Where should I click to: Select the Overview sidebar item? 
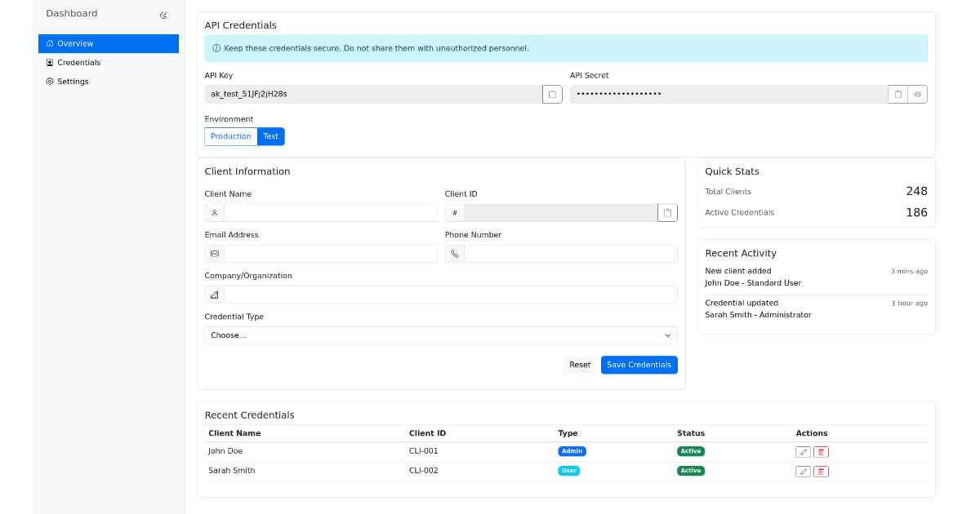(73, 43)
